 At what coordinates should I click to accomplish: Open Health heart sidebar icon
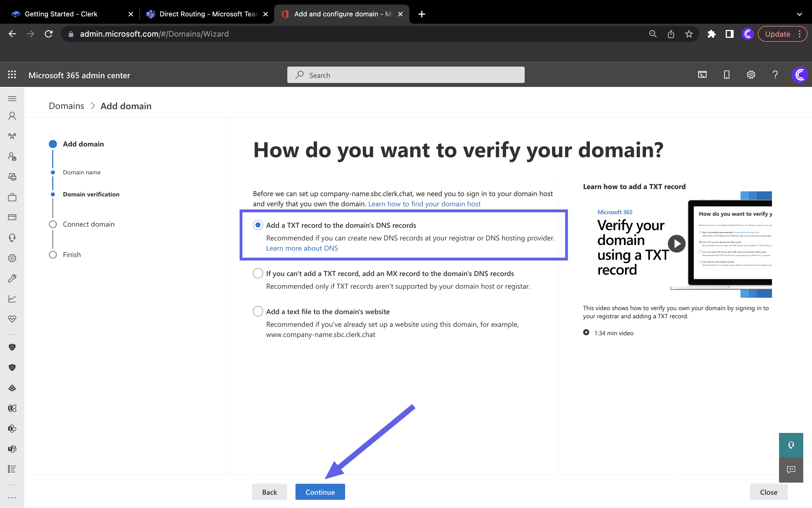(12, 319)
